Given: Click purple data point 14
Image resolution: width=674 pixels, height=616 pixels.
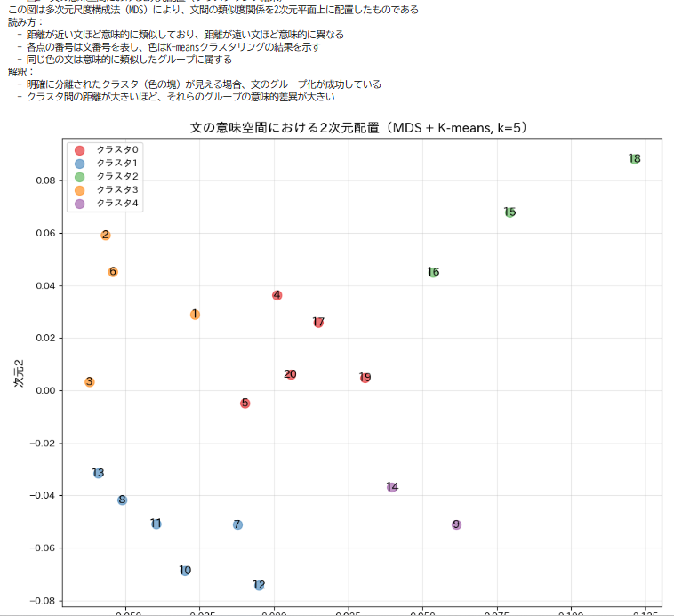Looking at the screenshot, I should [x=392, y=487].
